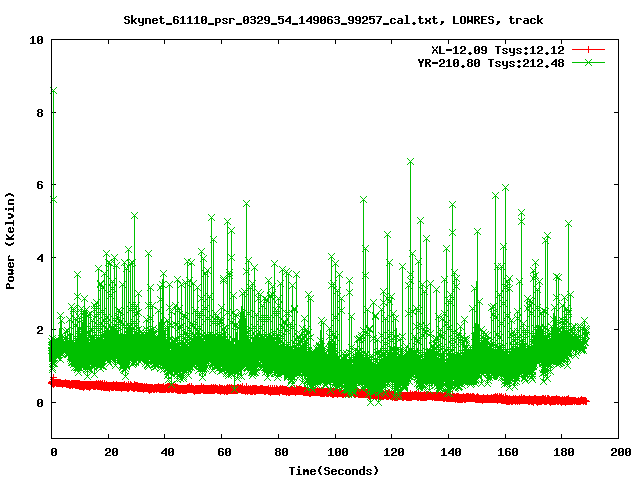Click the Time(Seconds) x-axis label
The height and width of the screenshot is (480, 640).
(332, 470)
